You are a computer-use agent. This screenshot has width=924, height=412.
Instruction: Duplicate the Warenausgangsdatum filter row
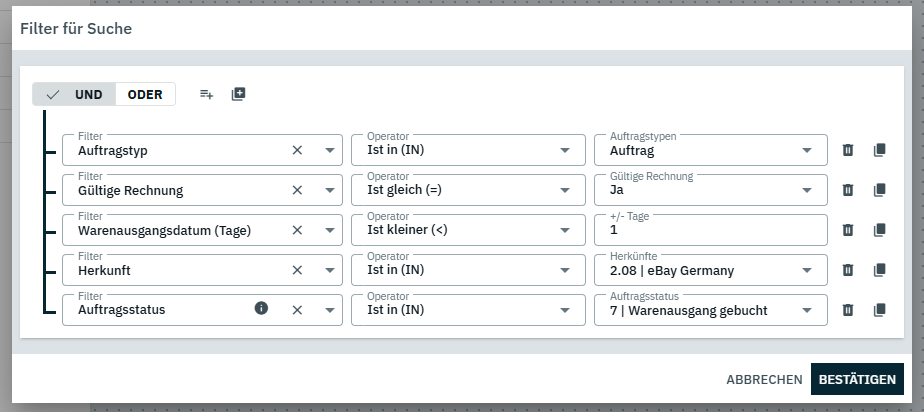(x=880, y=230)
